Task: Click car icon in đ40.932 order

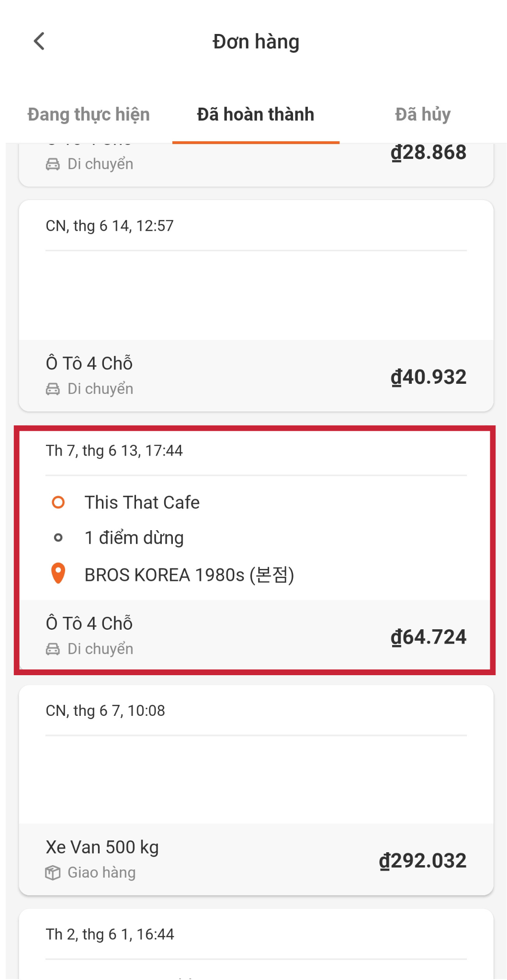Action: pos(53,389)
